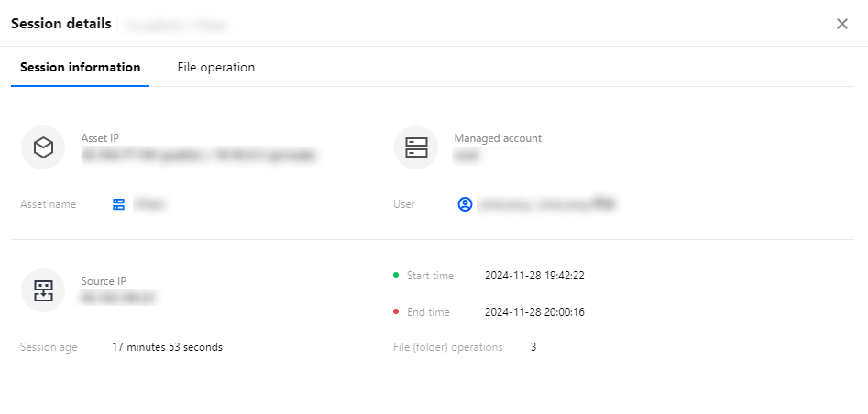The image size is (868, 414).
Task: Click the red End time status dot
Action: click(x=396, y=311)
